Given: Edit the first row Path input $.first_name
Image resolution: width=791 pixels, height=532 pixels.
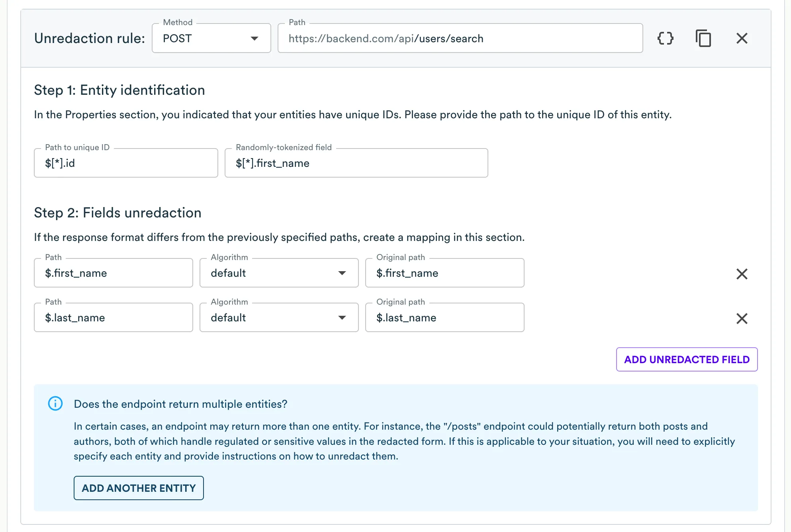Looking at the screenshot, I should (114, 273).
